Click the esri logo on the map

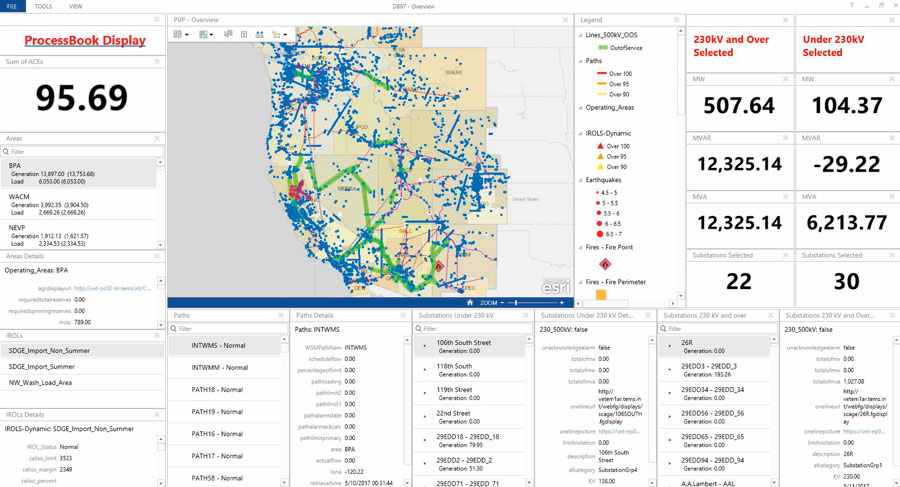556,287
